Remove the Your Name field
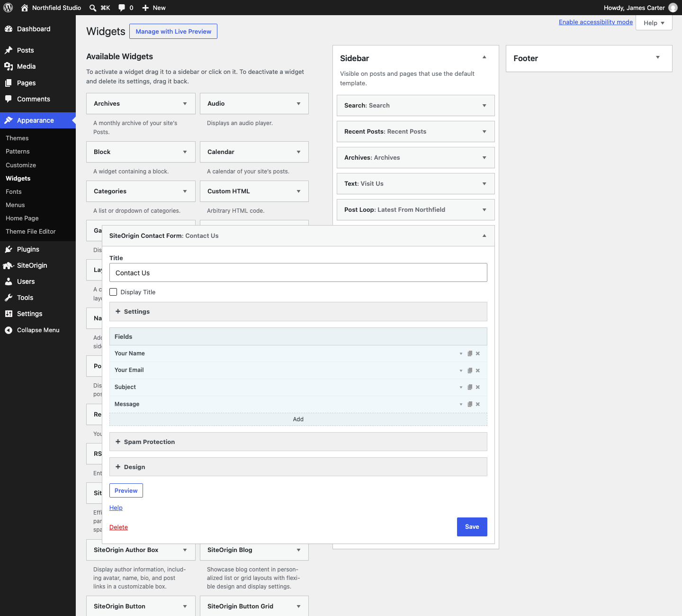Viewport: 682px width, 616px height. tap(478, 353)
